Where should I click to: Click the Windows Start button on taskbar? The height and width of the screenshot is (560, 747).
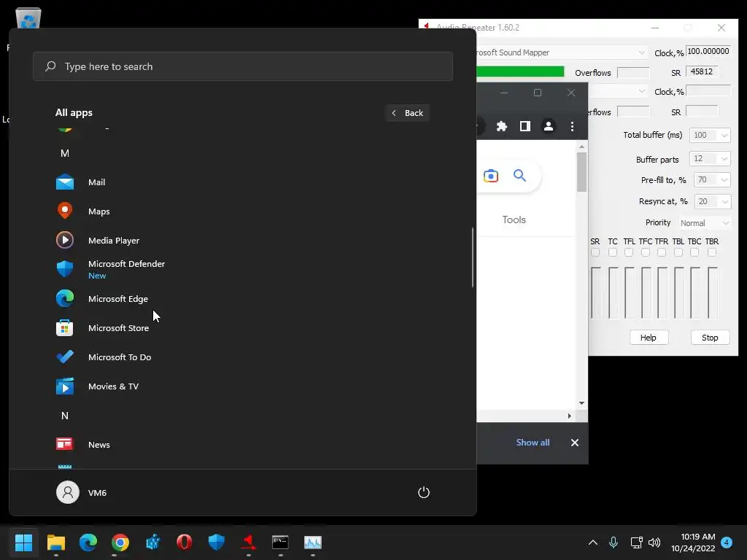click(x=23, y=542)
